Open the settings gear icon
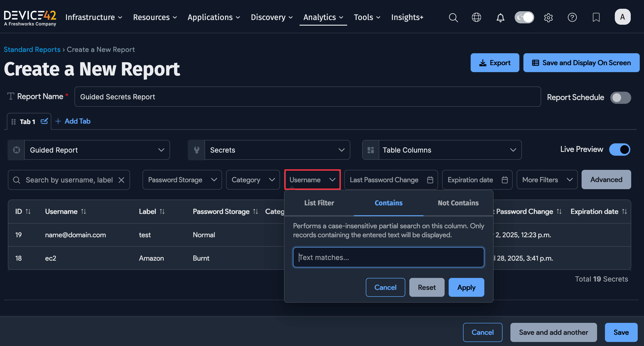 [548, 18]
